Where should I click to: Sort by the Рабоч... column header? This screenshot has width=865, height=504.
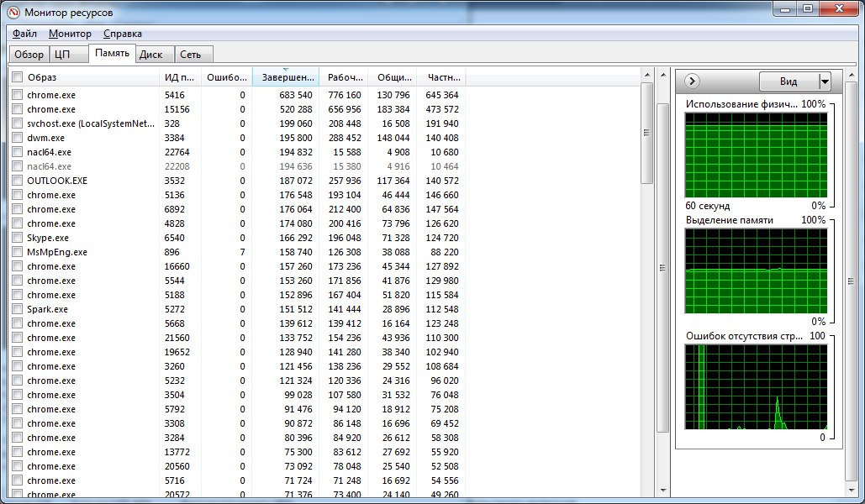(x=345, y=77)
